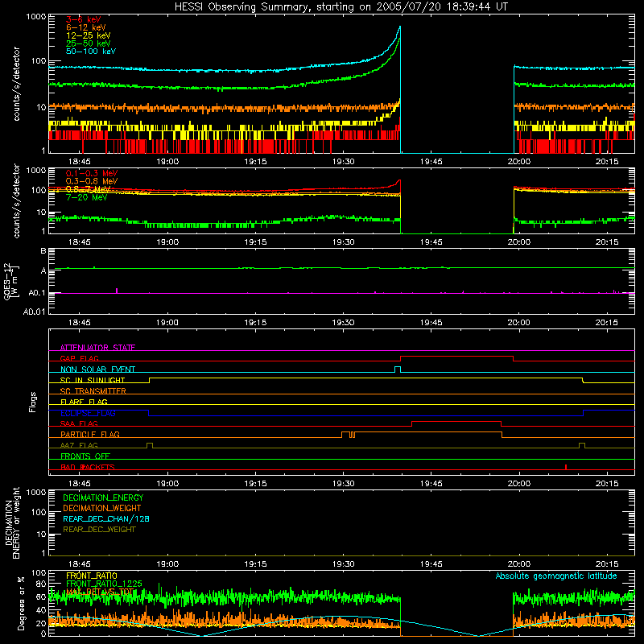Click the HESSI Observing Summary title text

[x=341, y=7]
